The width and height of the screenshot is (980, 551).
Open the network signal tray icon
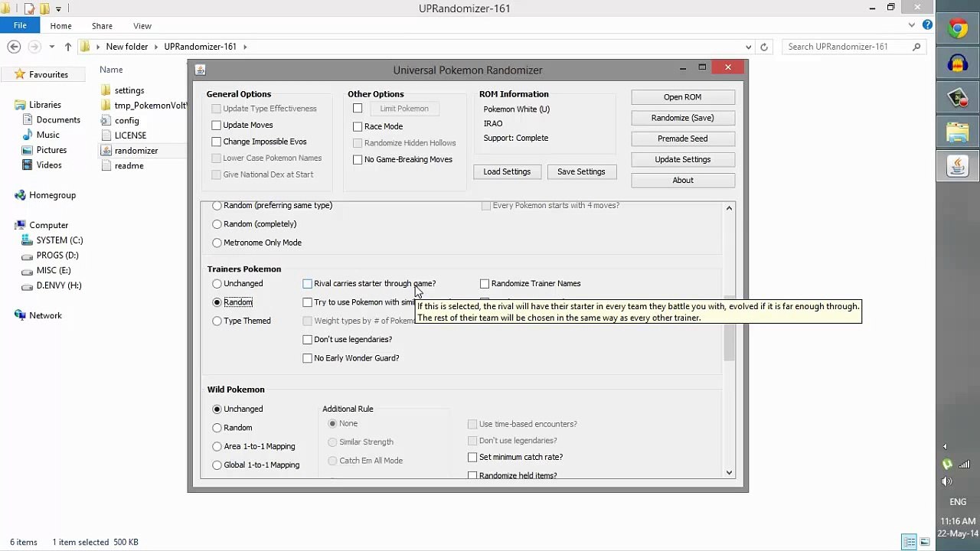coord(965,464)
